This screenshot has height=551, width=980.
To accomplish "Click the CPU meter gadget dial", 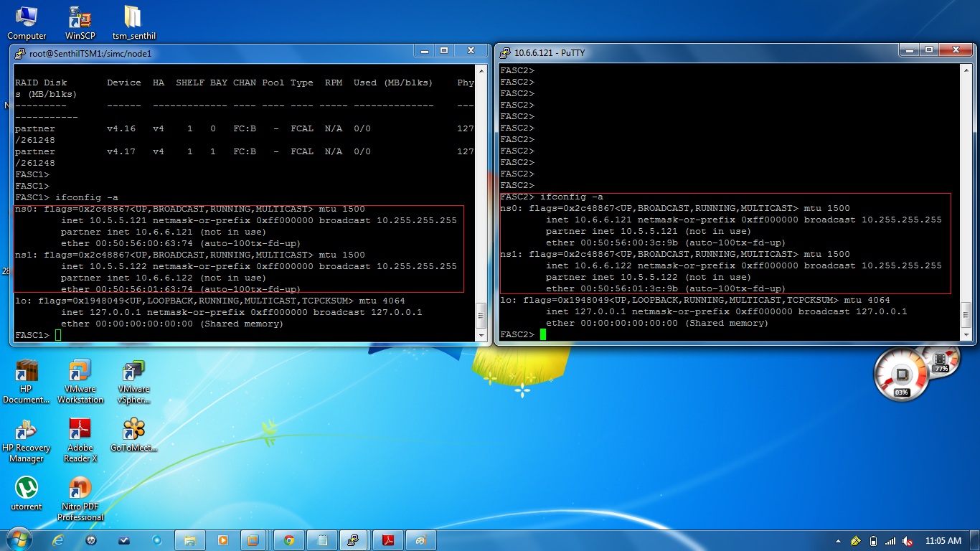I will pyautogui.click(x=903, y=374).
